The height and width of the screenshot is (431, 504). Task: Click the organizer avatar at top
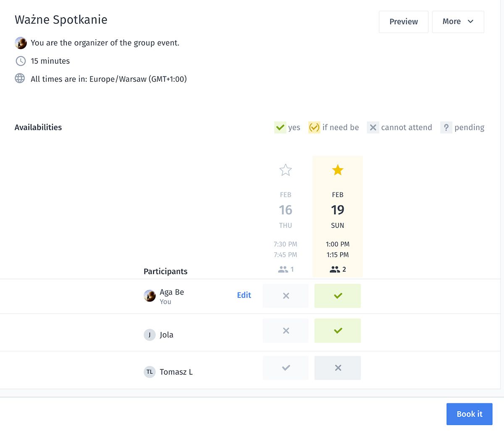point(21,43)
